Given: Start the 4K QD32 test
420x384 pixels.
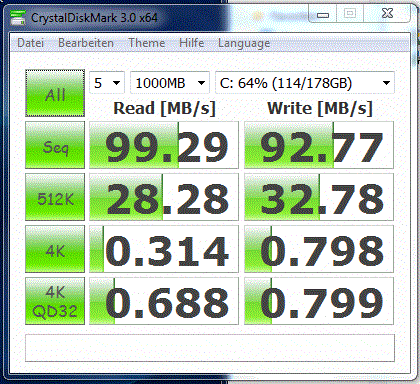Looking at the screenshot, I should click(55, 301).
